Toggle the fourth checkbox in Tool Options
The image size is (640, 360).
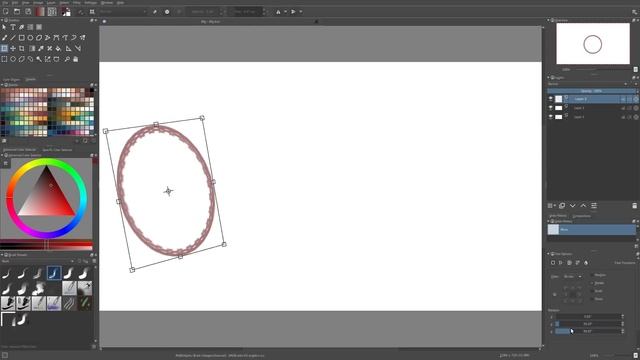[x=592, y=299]
